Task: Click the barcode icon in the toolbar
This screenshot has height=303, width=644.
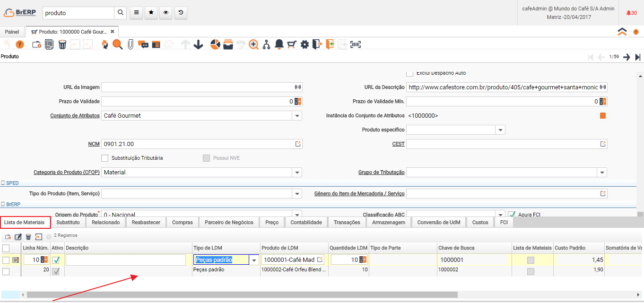Action: coord(356,44)
